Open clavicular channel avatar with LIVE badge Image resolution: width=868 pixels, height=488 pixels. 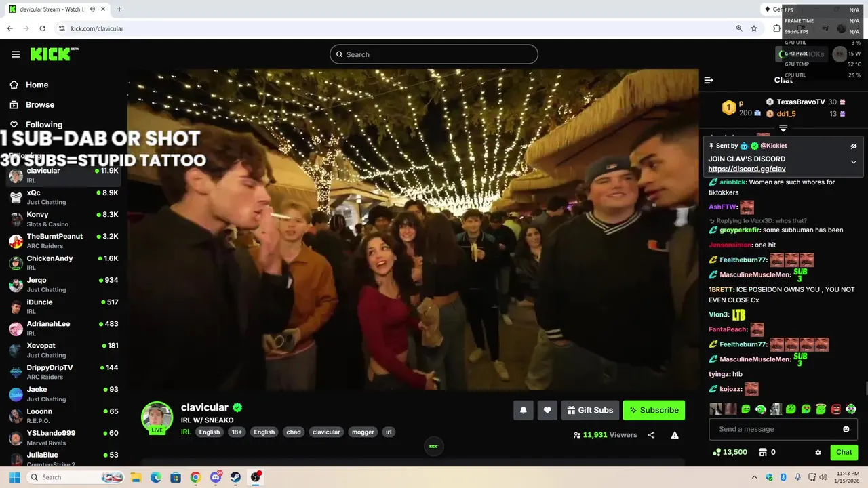coord(157,418)
